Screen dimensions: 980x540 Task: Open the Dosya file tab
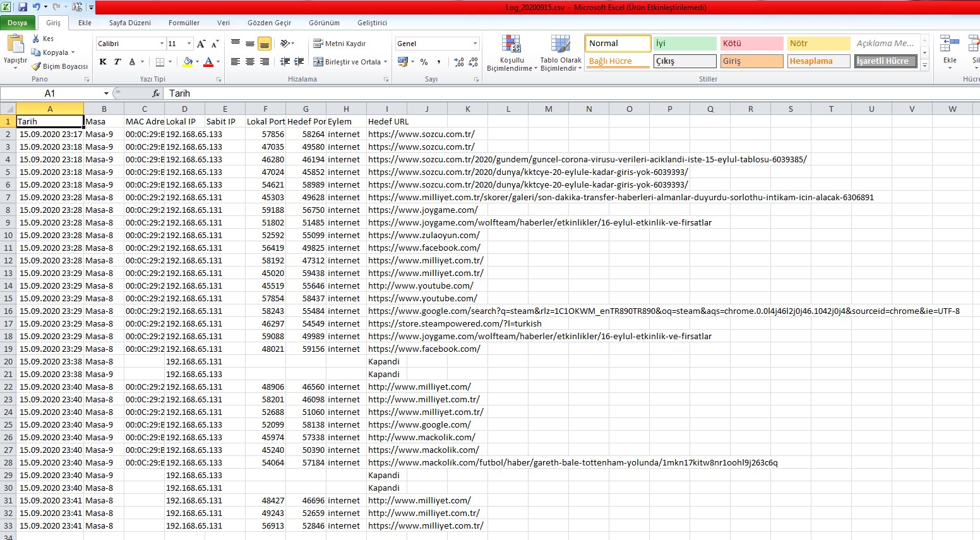[x=18, y=23]
